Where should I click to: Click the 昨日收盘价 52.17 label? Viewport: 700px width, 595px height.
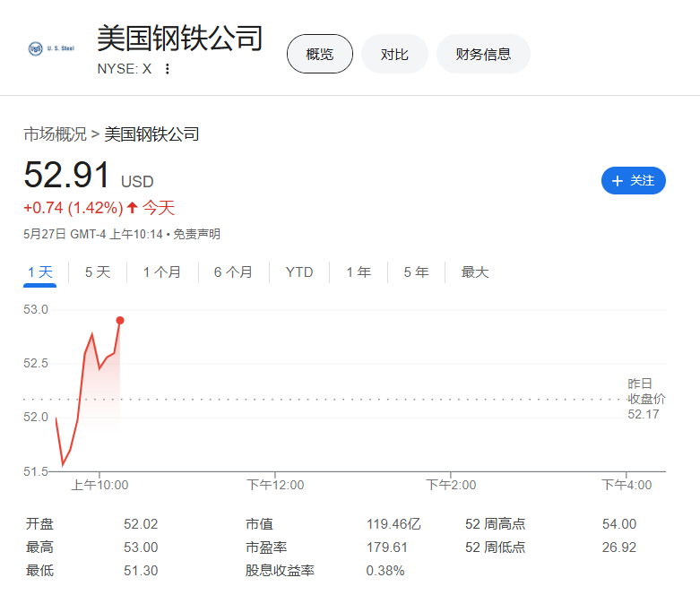pos(646,399)
